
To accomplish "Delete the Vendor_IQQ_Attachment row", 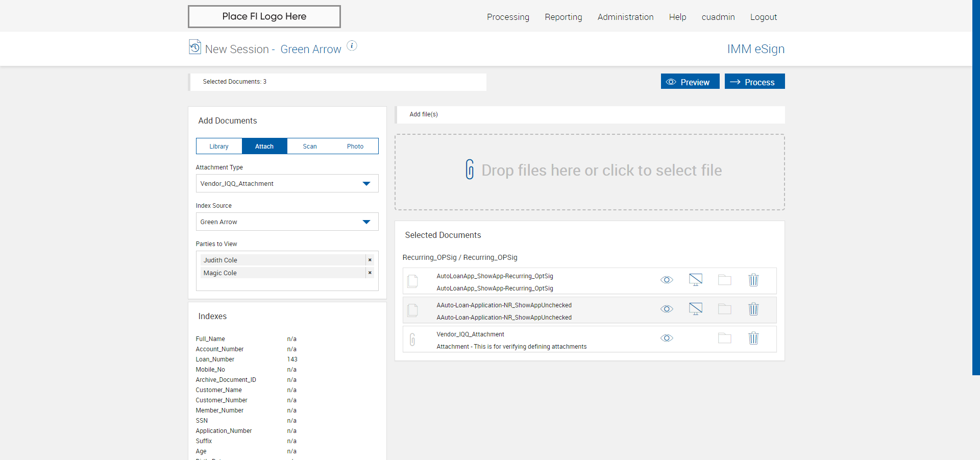I will pos(753,338).
